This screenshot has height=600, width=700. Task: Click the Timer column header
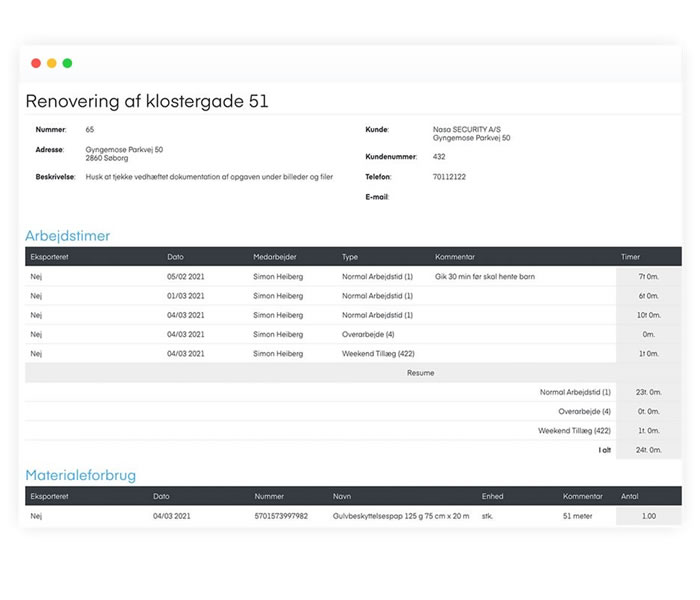pos(630,257)
